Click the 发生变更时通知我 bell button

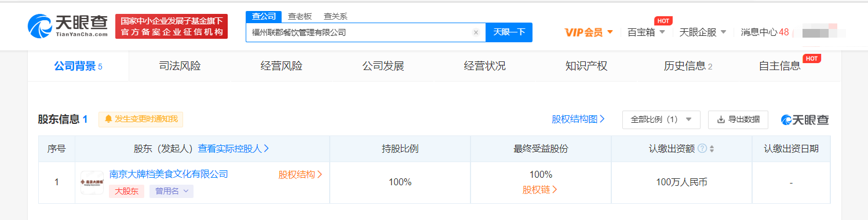(x=141, y=119)
